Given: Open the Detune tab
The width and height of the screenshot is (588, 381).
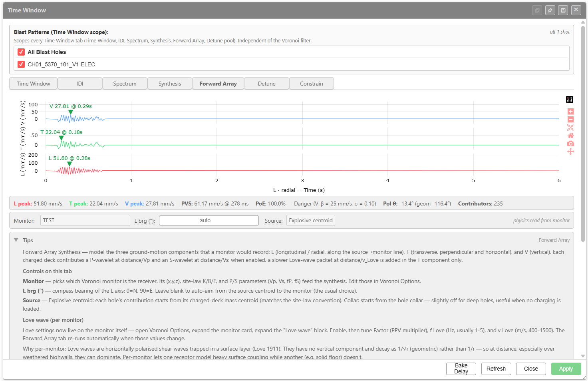Looking at the screenshot, I should pos(266,84).
